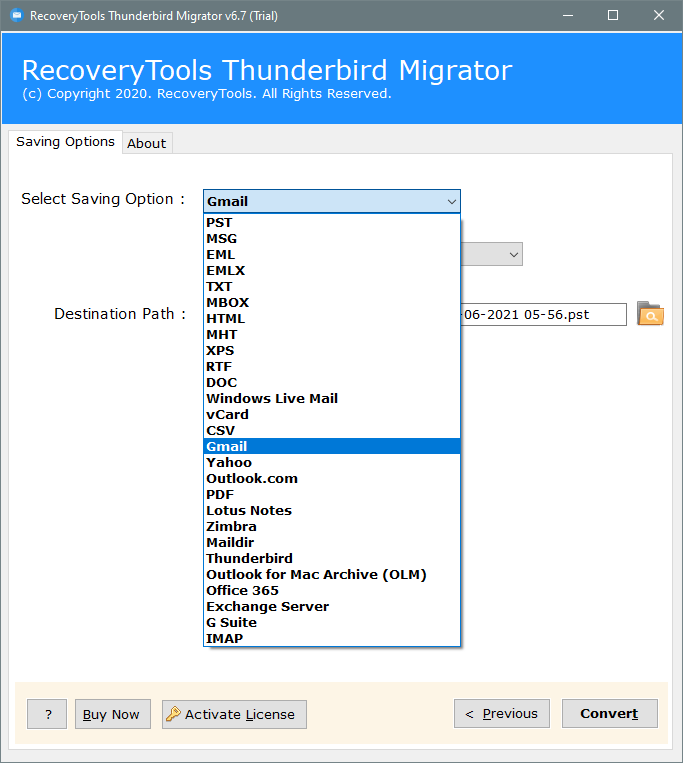This screenshot has height=763, width=683.
Task: Click the Gmail combo box field
Action: pyautogui.click(x=332, y=201)
